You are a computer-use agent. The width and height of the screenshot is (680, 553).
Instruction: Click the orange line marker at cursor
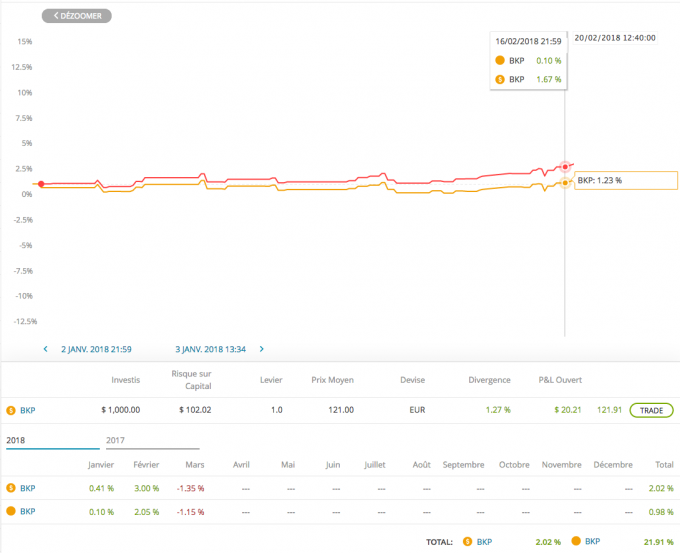(565, 183)
